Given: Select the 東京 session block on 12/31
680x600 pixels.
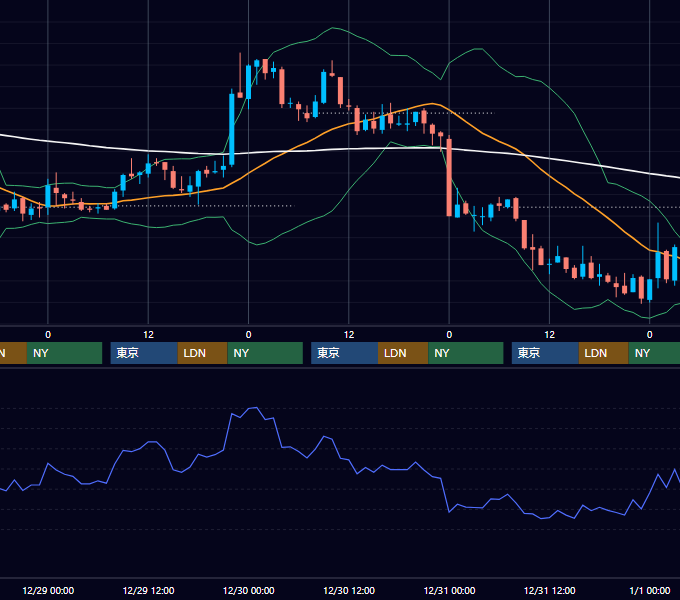Looking at the screenshot, I should point(545,353).
